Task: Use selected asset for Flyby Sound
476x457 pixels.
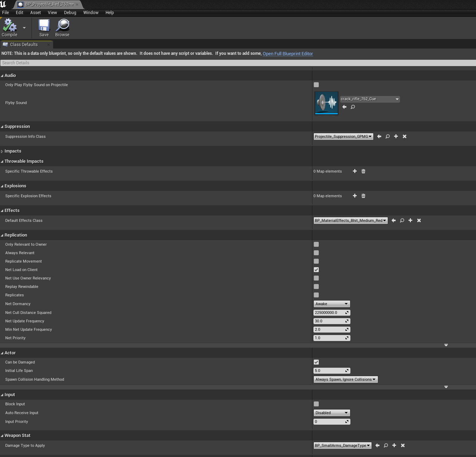Action: tap(344, 107)
